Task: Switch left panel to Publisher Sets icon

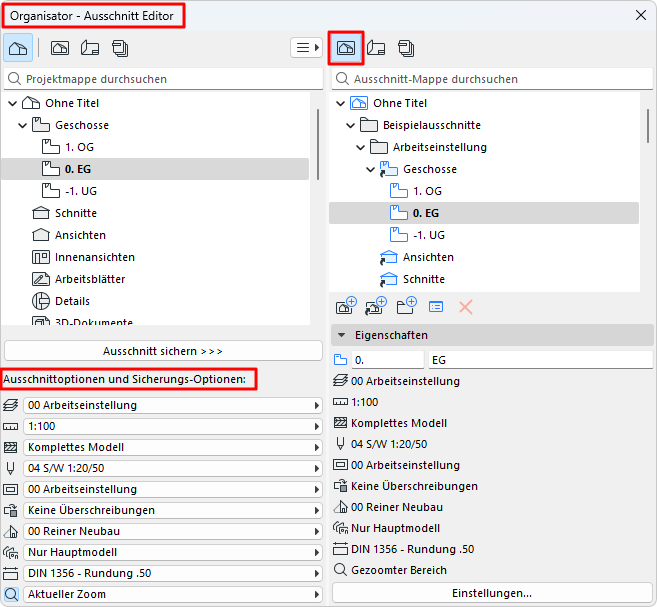Action: point(120,48)
